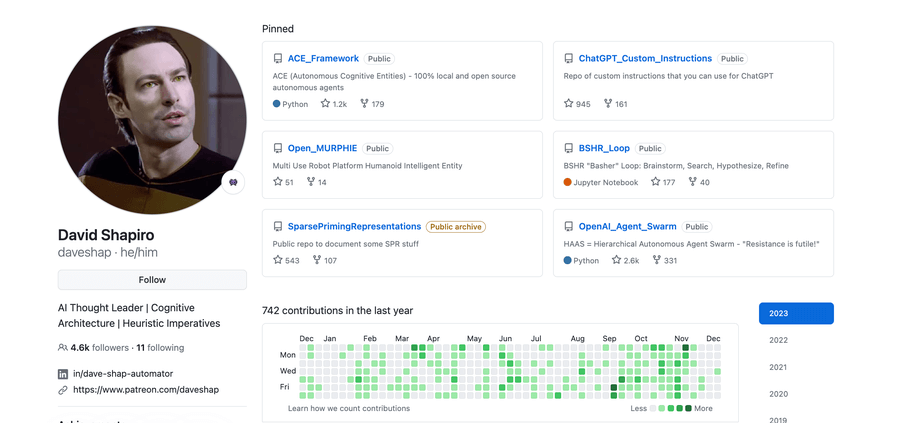Click the lightest green contribution legend square
The image size is (899, 423).
click(661, 408)
